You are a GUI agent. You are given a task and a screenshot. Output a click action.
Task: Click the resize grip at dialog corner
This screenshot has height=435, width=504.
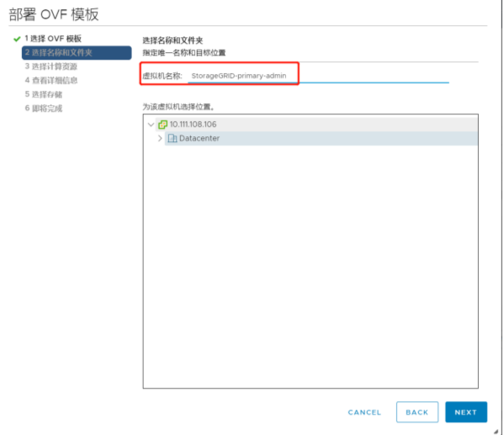click(496, 432)
